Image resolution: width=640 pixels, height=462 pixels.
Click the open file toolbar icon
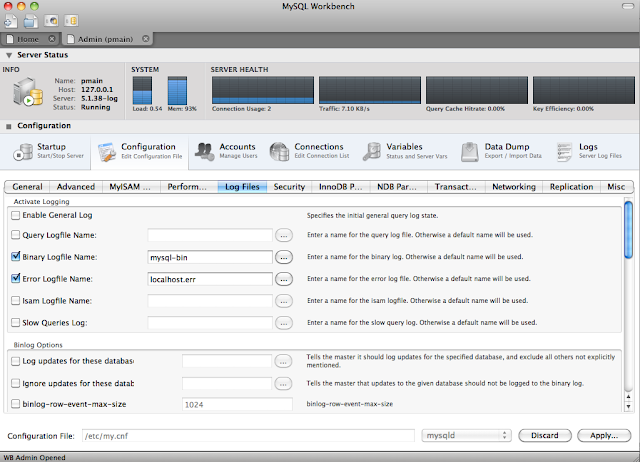tap(31, 21)
